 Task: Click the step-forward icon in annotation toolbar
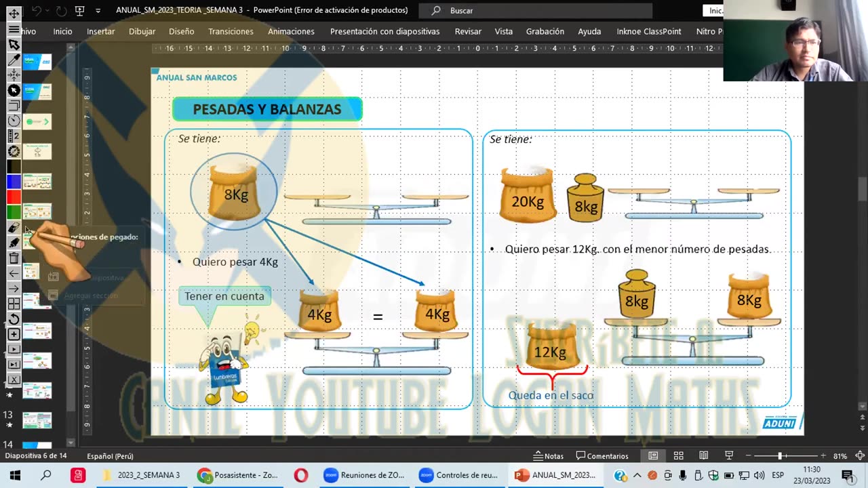click(14, 364)
